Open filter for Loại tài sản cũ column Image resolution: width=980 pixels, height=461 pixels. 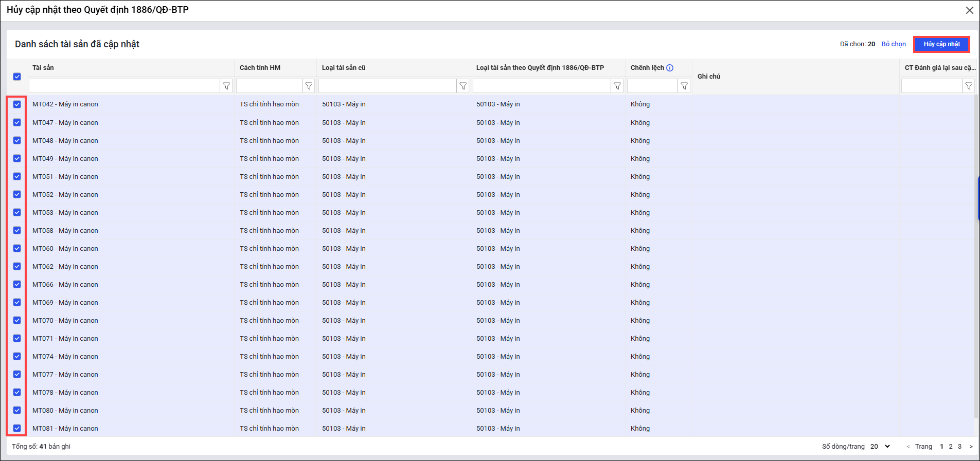click(x=463, y=86)
